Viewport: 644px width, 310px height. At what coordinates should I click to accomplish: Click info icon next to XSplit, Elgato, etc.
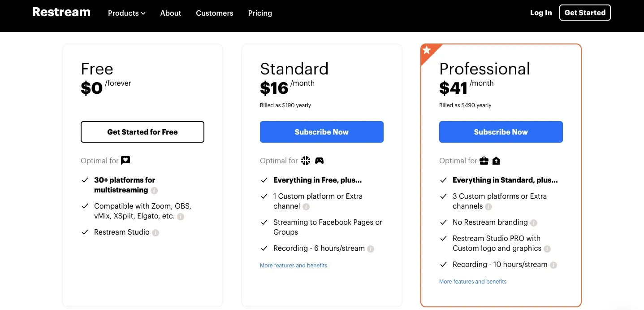(181, 217)
